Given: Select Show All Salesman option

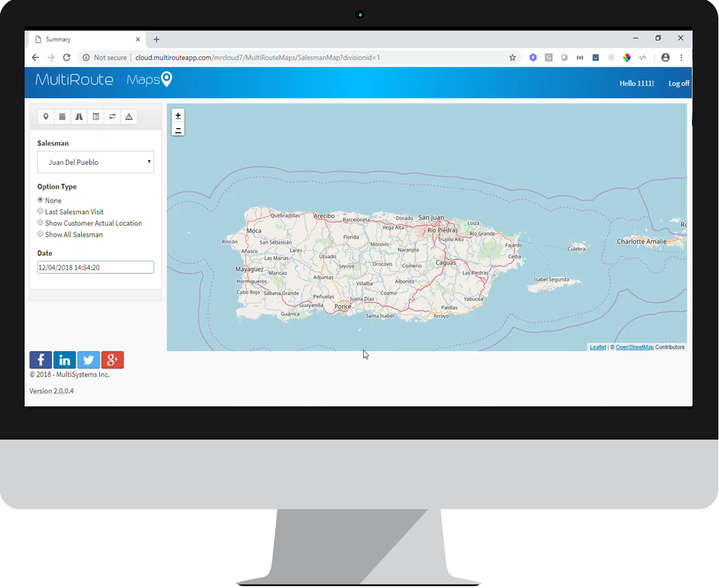Looking at the screenshot, I should pos(40,233).
